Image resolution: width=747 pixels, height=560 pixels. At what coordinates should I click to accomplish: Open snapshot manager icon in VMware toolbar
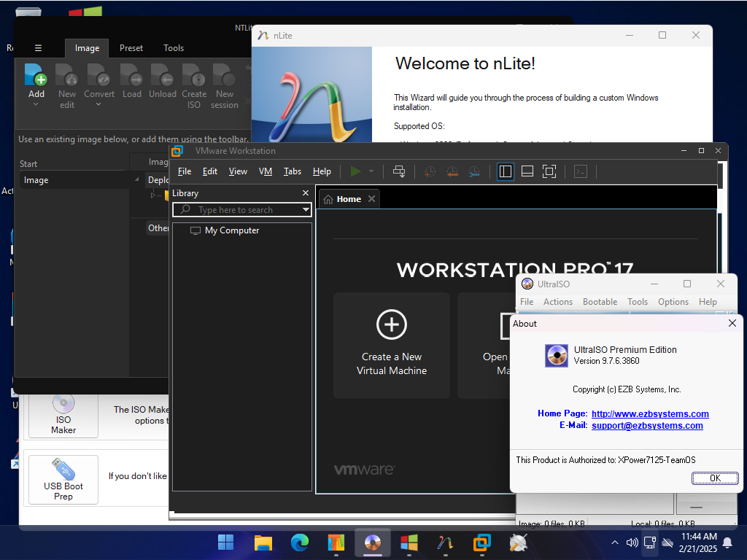point(474,171)
